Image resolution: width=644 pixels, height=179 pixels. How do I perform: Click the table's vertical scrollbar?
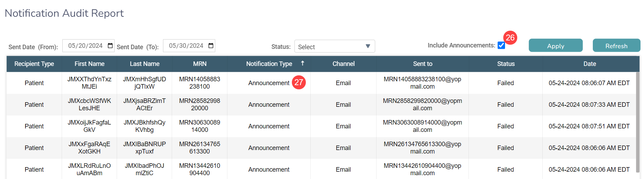click(x=637, y=122)
